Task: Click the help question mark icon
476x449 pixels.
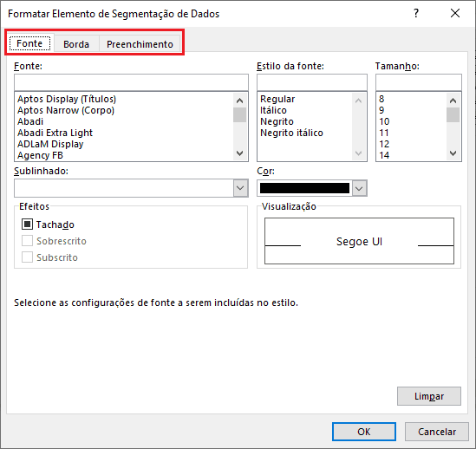Action: (416, 13)
